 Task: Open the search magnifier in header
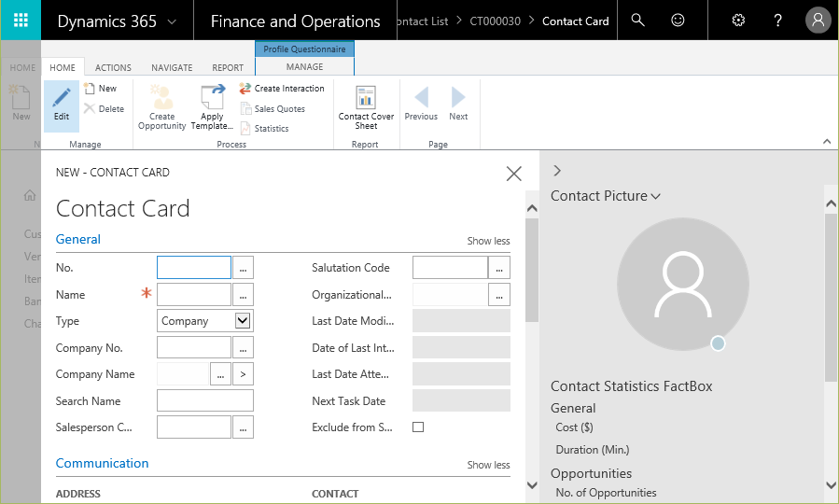click(637, 21)
